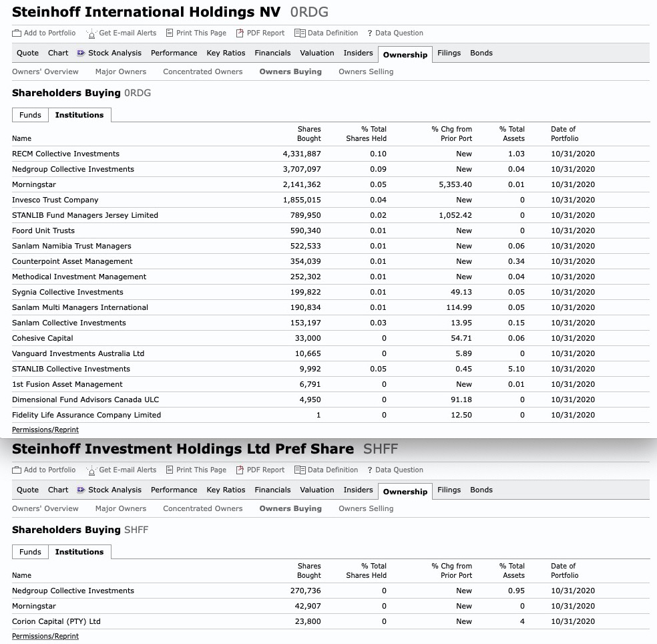Switch to the Key Ratios tab

point(226,53)
